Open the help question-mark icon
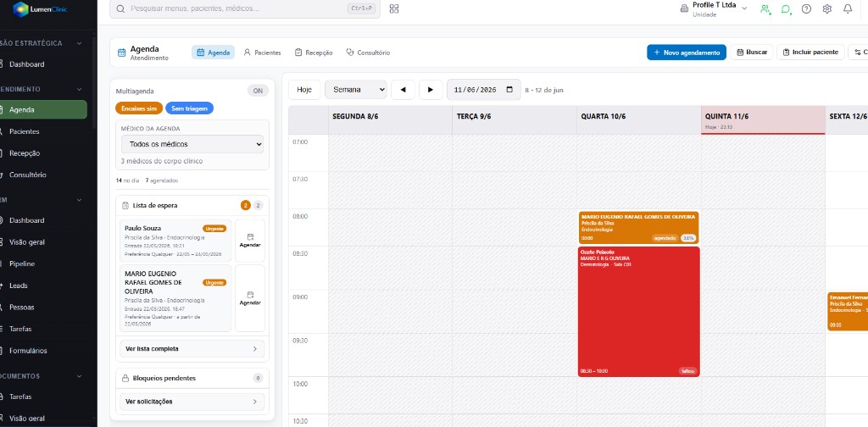868x427 pixels. (807, 8)
